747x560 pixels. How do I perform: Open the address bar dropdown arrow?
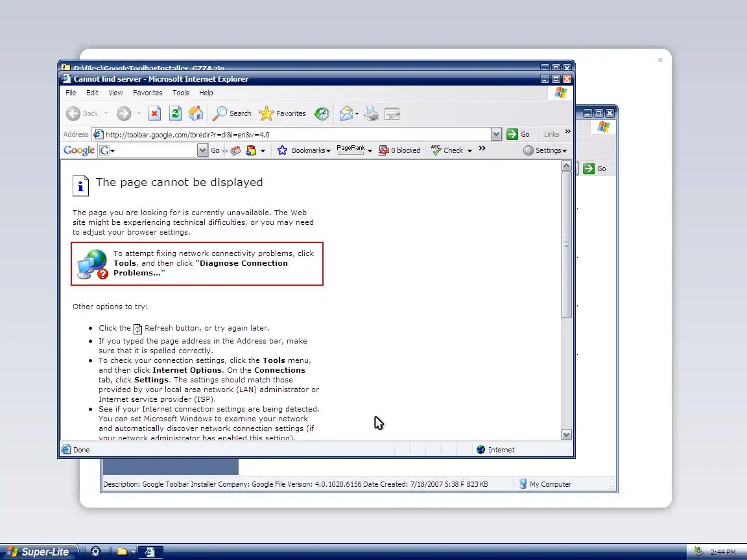pyautogui.click(x=497, y=134)
